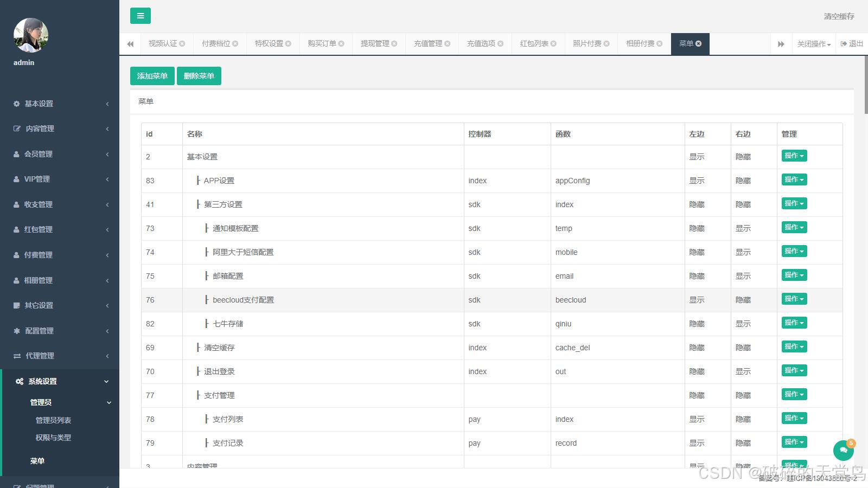
Task: Click the 退出 logout link
Action: click(852, 44)
